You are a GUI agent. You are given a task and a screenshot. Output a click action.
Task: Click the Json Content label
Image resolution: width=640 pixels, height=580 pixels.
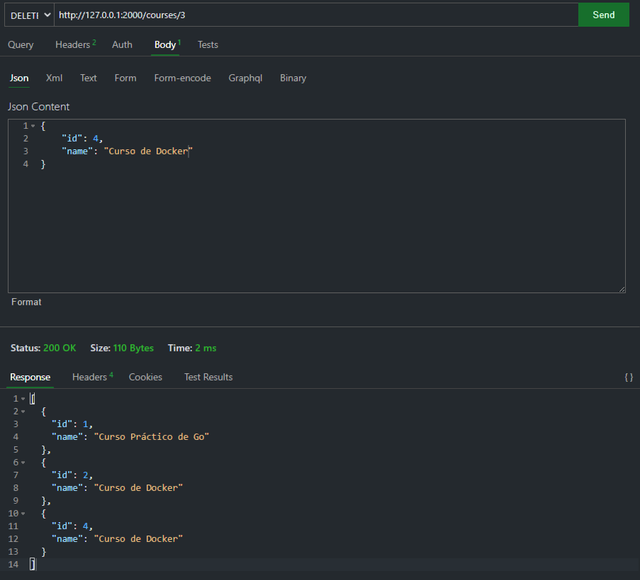point(39,107)
